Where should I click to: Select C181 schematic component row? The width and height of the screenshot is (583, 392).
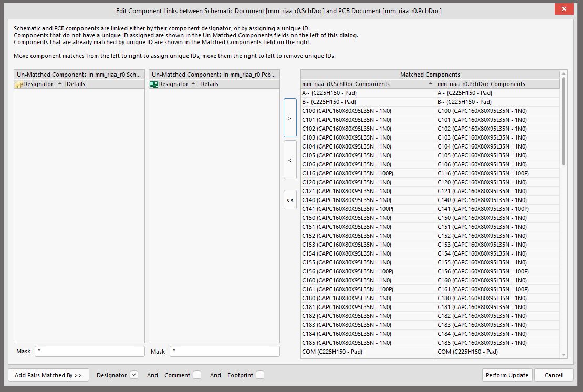[x=368, y=307]
